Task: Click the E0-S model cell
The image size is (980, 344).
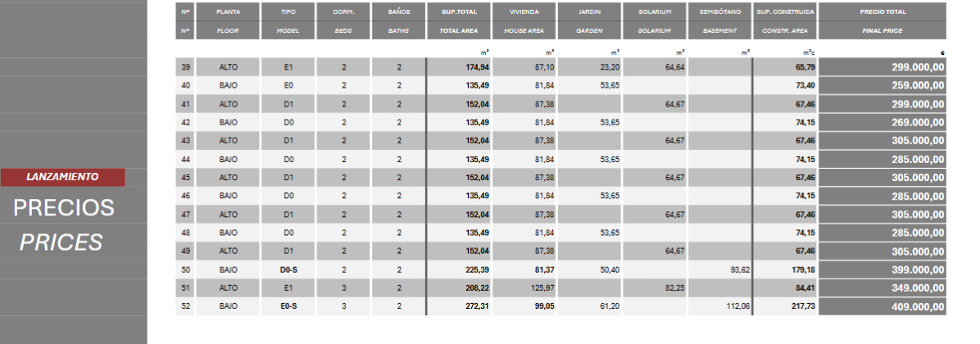Action: [288, 306]
